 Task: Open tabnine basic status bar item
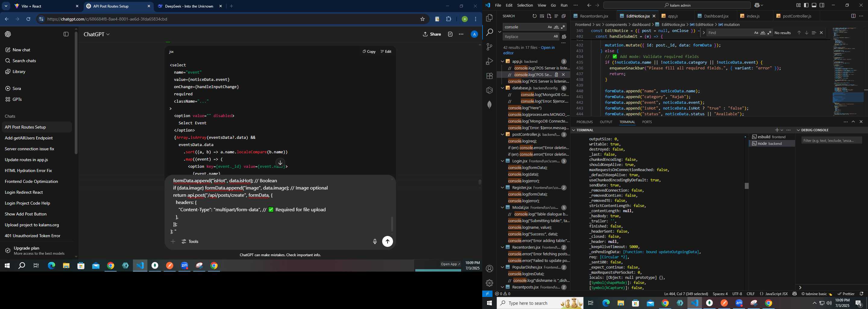coord(816,294)
